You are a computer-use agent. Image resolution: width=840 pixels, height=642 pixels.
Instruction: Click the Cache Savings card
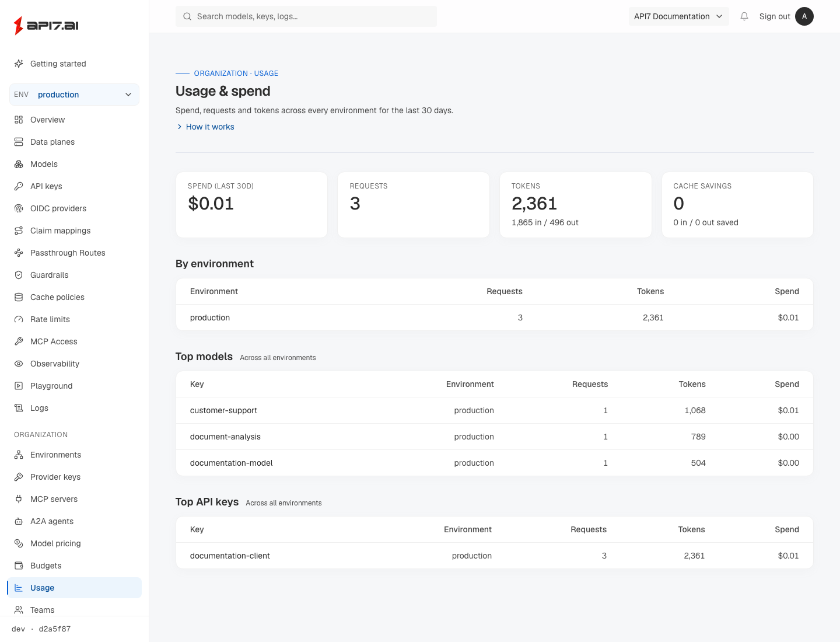[x=737, y=205]
